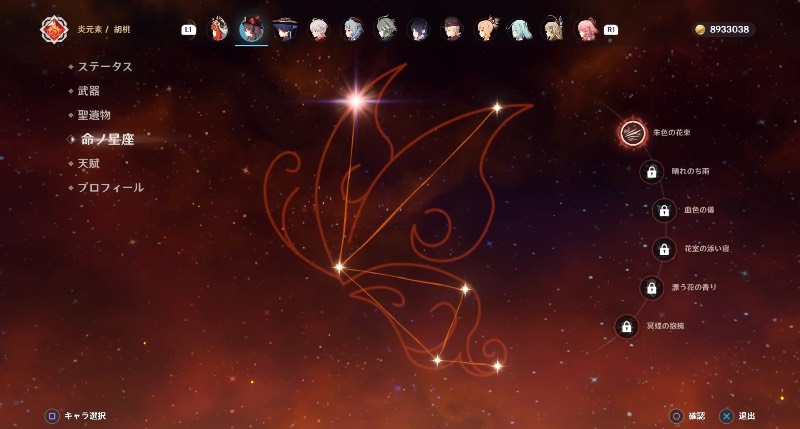Open the 天賦 menu
Screen dimensions: 800x429
[89, 164]
